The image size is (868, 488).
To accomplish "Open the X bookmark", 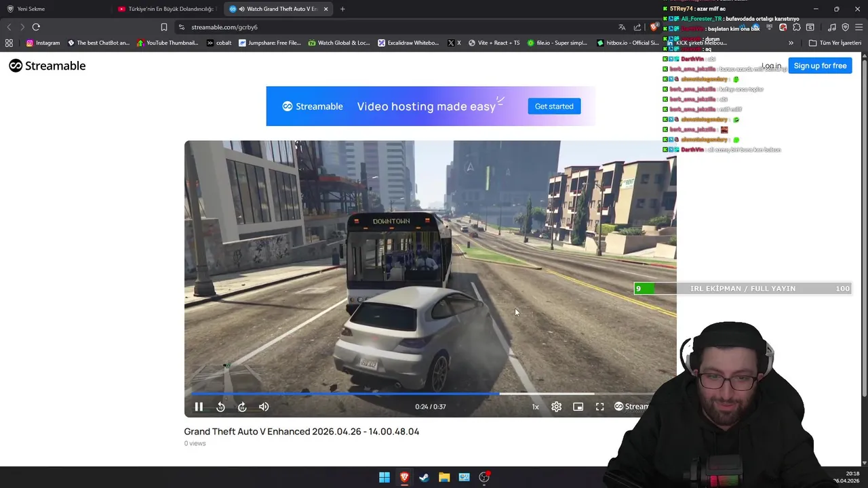I will [x=454, y=43].
